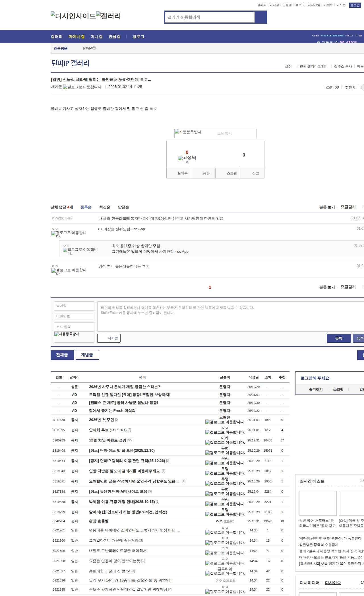The width and height of the screenshot is (364, 596).
Task: Open the 갤로그 menu in the navigation bar
Action: (138, 37)
